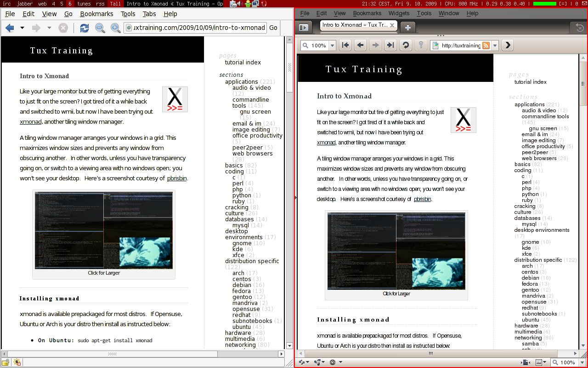This screenshot has width=588, height=368.
Task: Open the gnu screen link in Opera sidebar
Action: coord(543,129)
